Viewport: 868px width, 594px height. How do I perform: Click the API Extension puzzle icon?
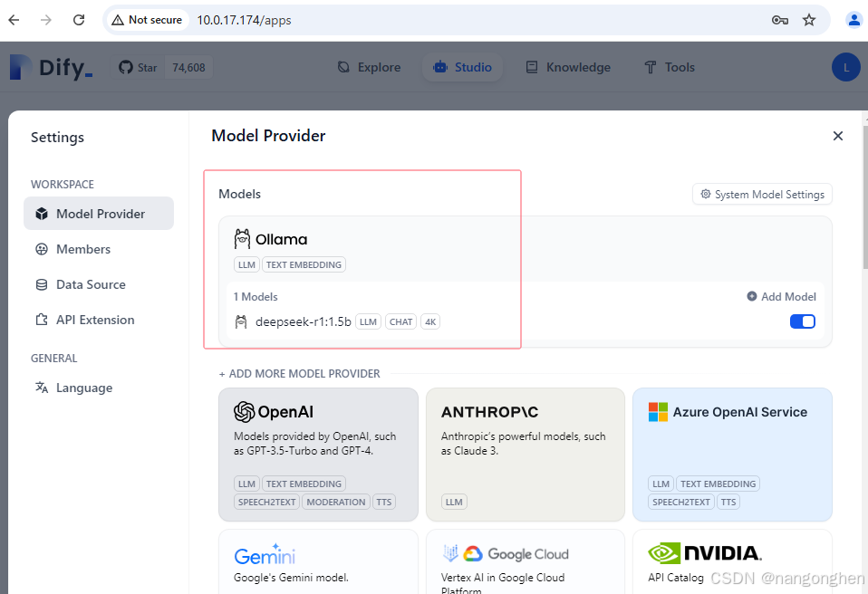42,321
